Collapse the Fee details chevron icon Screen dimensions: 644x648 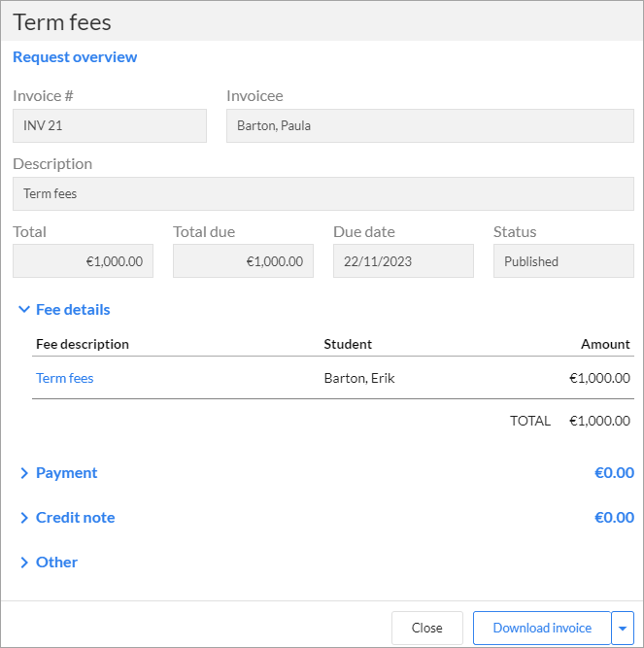(24, 309)
